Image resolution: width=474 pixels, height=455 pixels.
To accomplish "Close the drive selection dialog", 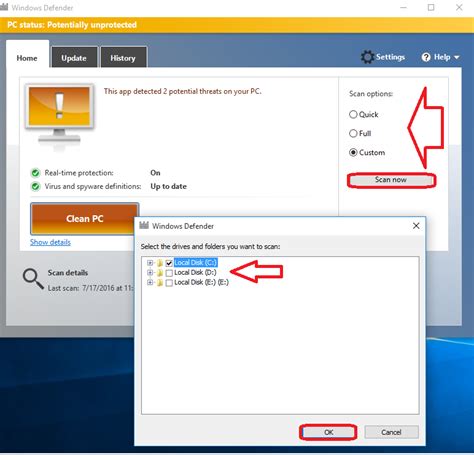I will pos(416,226).
